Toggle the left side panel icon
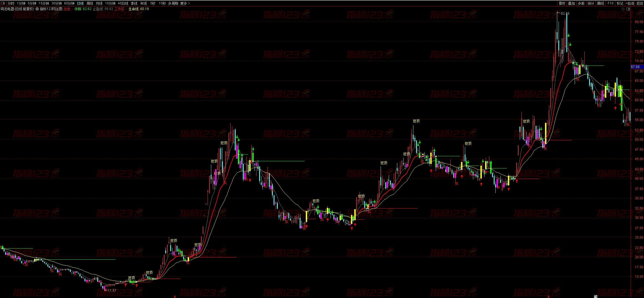Screen dimensions: 644x298 (x=3, y=3)
